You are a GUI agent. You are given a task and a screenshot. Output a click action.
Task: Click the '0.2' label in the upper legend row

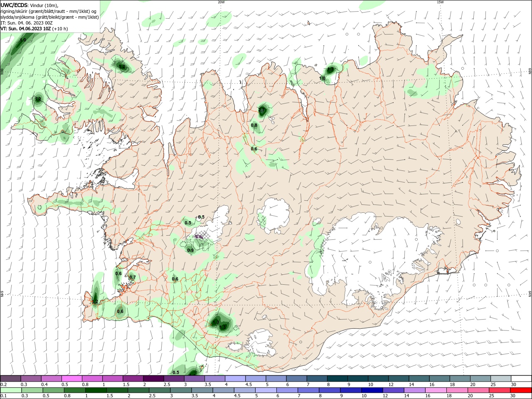pyautogui.click(x=4, y=384)
